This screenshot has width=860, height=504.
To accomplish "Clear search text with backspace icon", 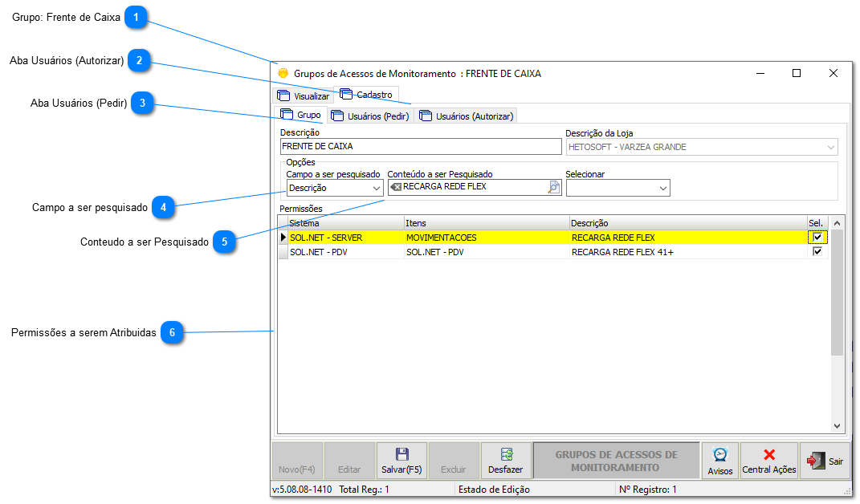I will pos(396,187).
